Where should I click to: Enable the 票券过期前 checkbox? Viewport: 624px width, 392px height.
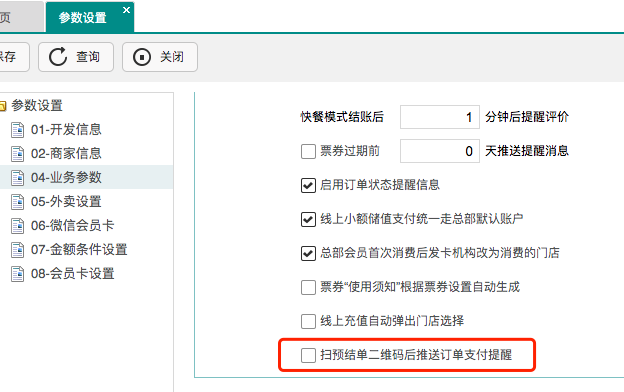pos(308,151)
